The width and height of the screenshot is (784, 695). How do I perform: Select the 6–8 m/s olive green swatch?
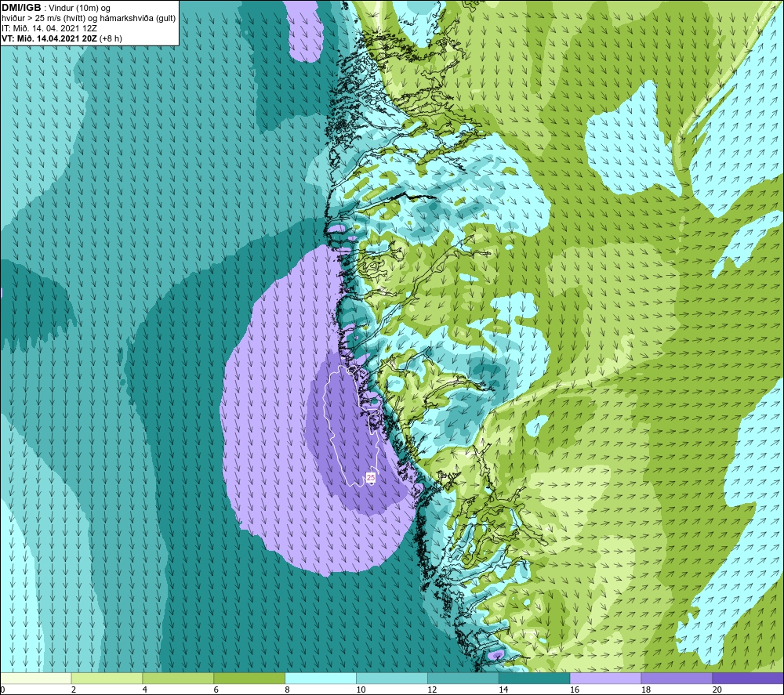pyautogui.click(x=249, y=678)
